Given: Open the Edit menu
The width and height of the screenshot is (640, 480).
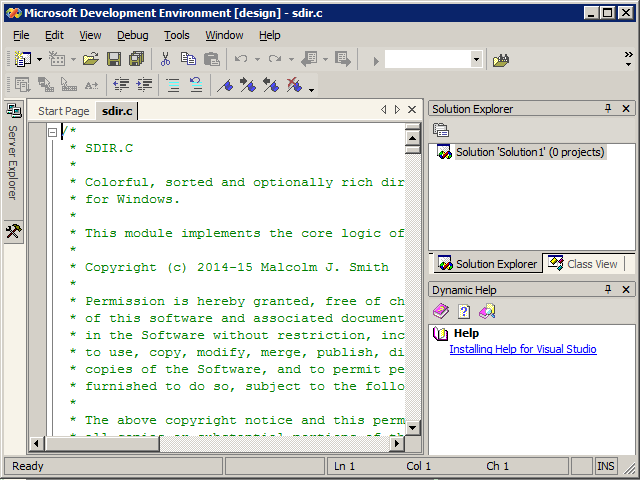Looking at the screenshot, I should [x=54, y=36].
